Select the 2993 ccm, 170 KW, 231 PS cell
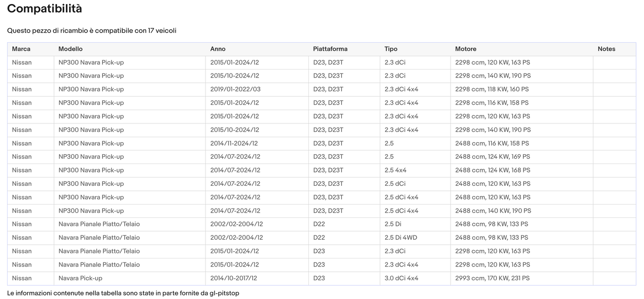The width and height of the screenshot is (644, 299). [x=492, y=278]
